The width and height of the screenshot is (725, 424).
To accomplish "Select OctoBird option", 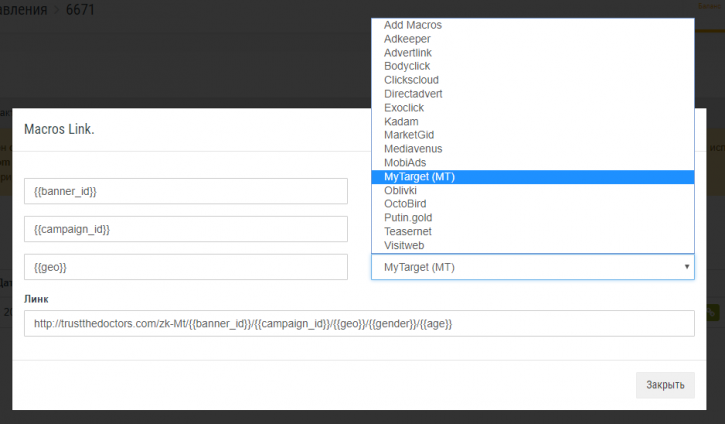I will coord(533,204).
